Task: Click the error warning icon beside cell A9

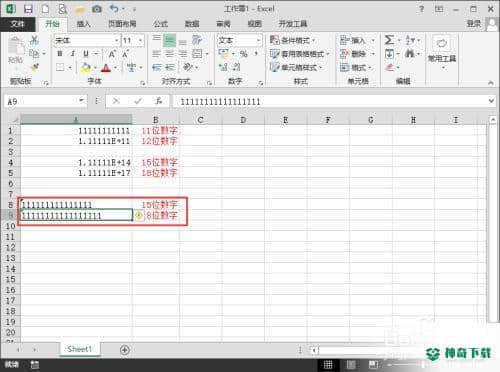Action: tap(139, 215)
